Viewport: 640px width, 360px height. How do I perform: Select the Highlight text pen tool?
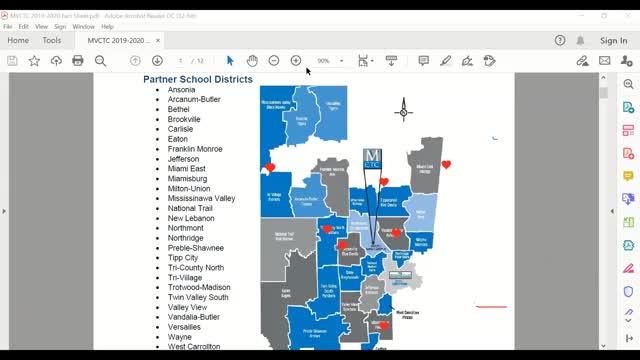pos(446,61)
